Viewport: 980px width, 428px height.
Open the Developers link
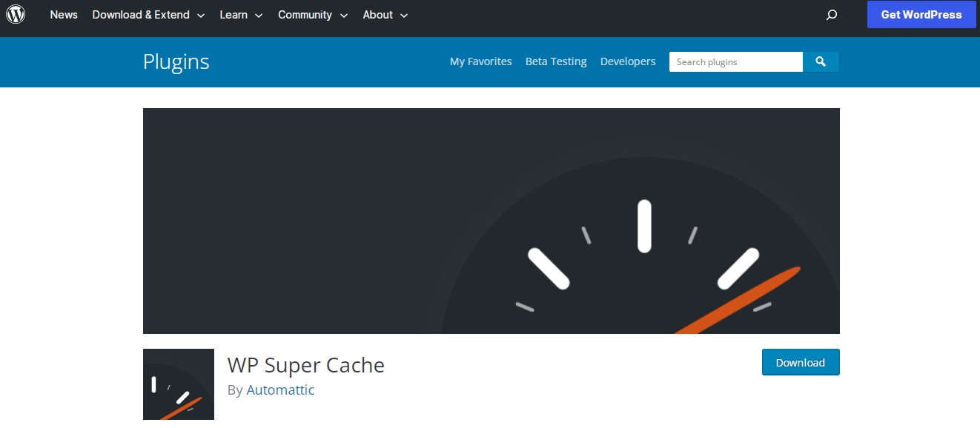tap(628, 62)
